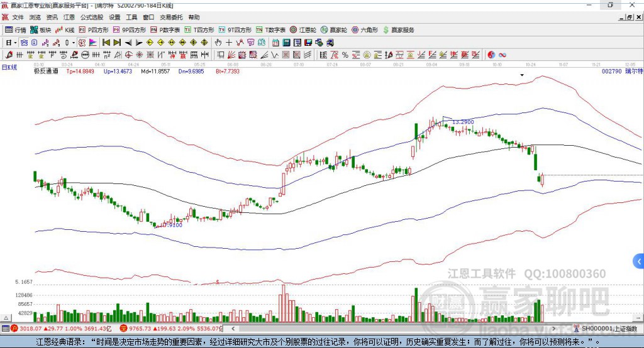Open the P四方形 tool
The width and height of the screenshot is (644, 348).
pos(94,30)
